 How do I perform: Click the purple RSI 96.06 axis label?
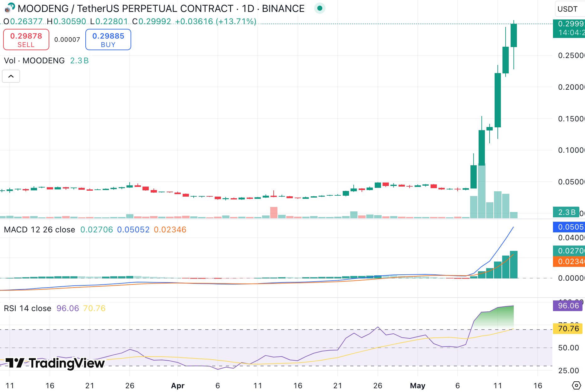click(x=568, y=306)
